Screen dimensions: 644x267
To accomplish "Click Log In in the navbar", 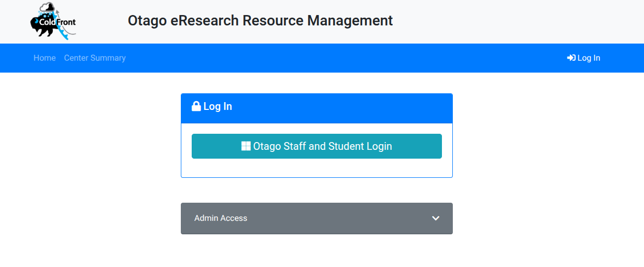I will tap(583, 58).
